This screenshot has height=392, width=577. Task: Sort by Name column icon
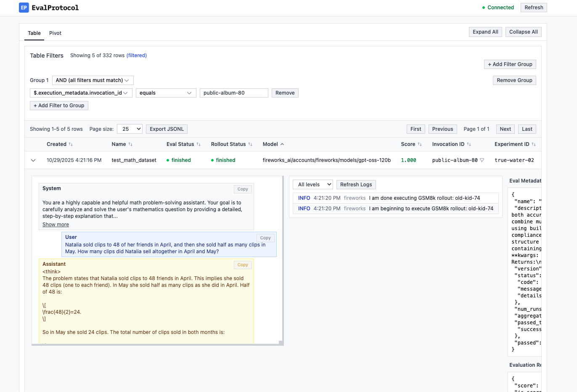[130, 144]
